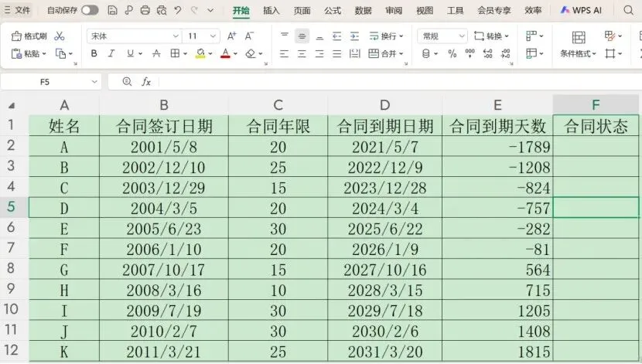
Task: Undo the last action
Action: coord(178,10)
